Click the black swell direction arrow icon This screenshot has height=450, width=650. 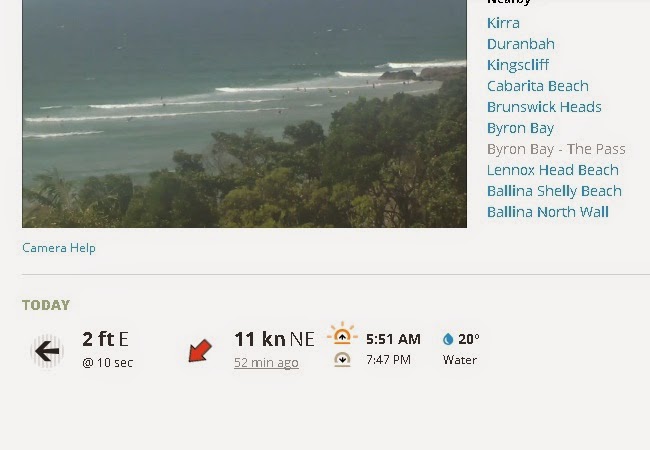coord(47,351)
